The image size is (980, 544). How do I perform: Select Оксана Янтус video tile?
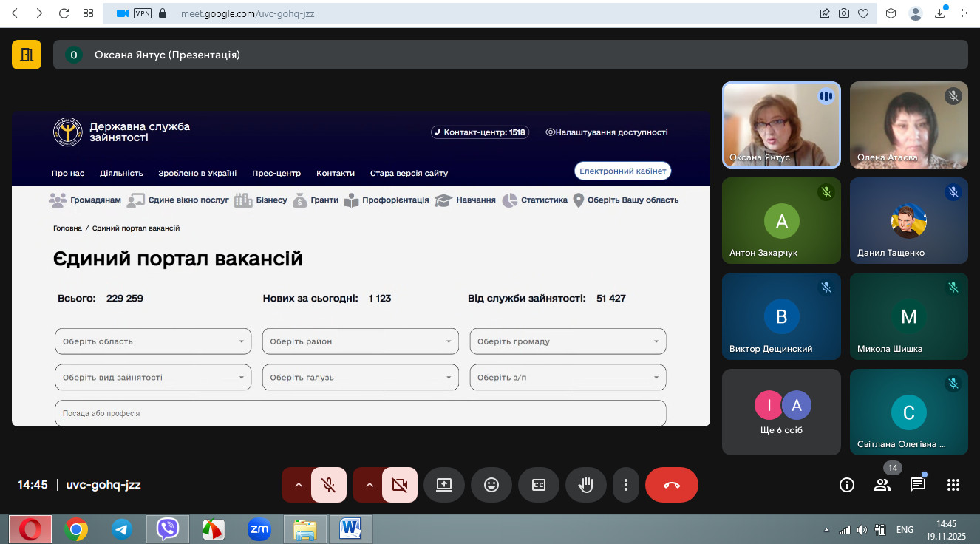[x=781, y=124]
